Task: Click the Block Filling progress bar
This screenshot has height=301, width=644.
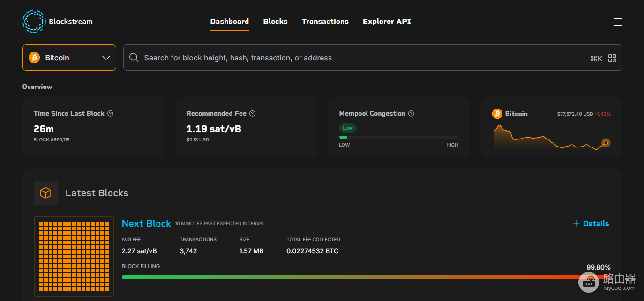Action: pos(366,277)
